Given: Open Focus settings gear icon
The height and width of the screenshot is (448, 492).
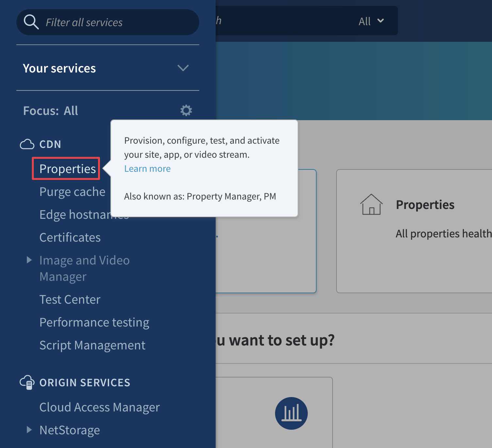Looking at the screenshot, I should [x=186, y=110].
